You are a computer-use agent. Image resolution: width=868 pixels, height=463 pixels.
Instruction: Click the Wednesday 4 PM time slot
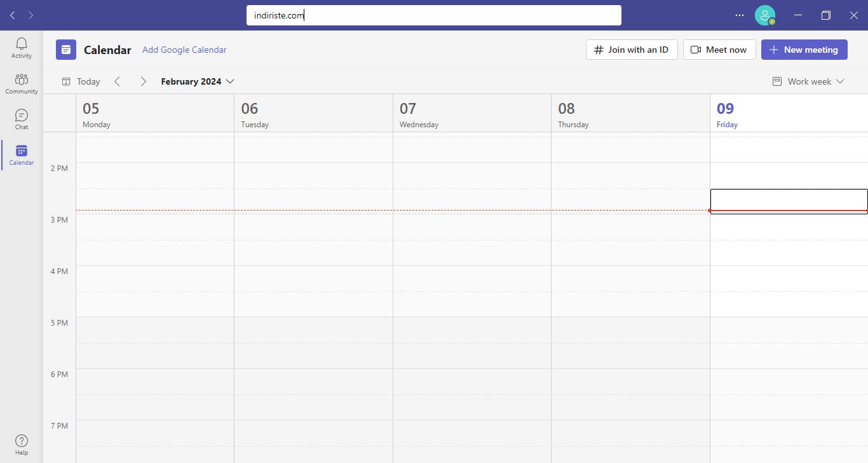472,279
